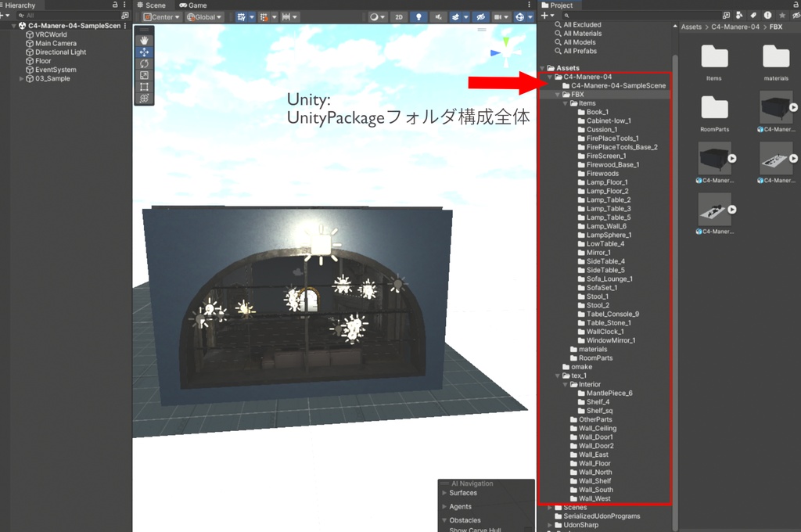Open the Gizmos dropdown arrow
801x532 pixels.
point(530,17)
